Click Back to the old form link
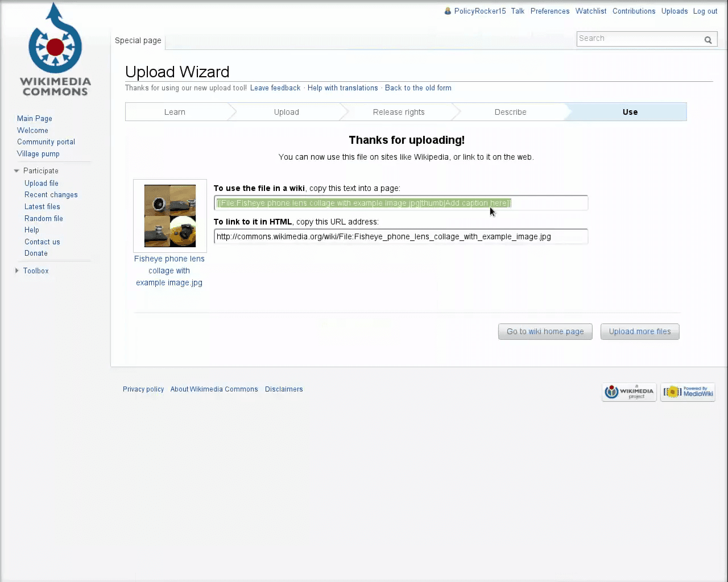 [418, 88]
